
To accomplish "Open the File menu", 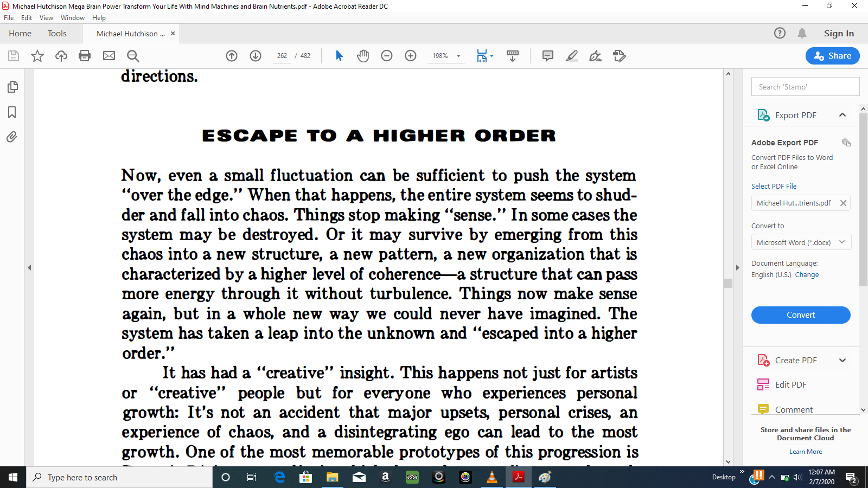I will click(9, 18).
